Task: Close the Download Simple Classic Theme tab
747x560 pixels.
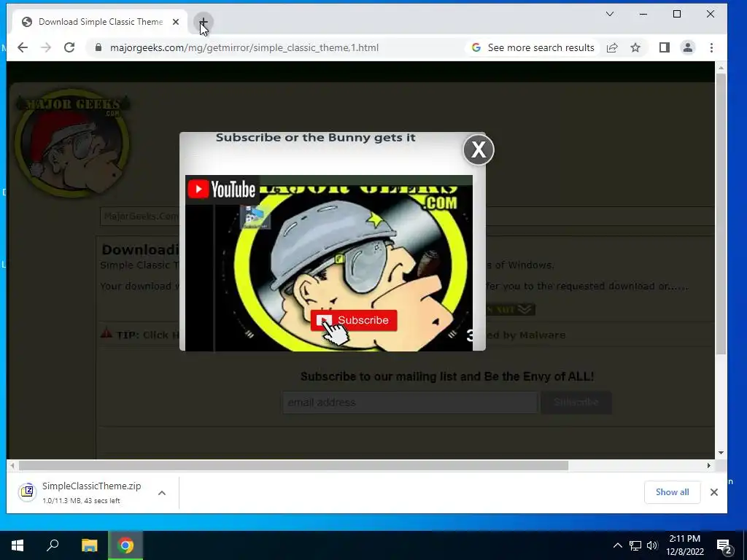Action: click(x=176, y=22)
